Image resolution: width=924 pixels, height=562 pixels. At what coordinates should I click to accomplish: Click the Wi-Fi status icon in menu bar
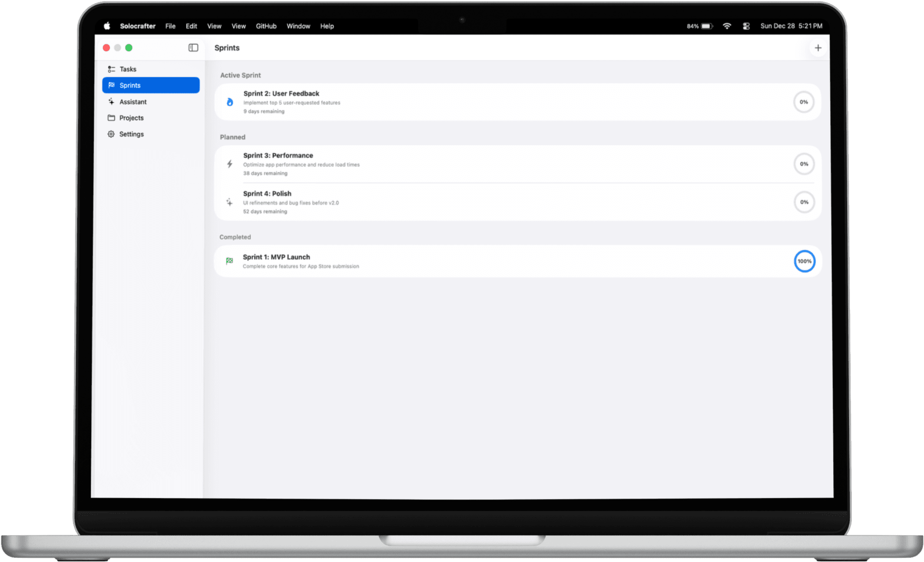727,26
